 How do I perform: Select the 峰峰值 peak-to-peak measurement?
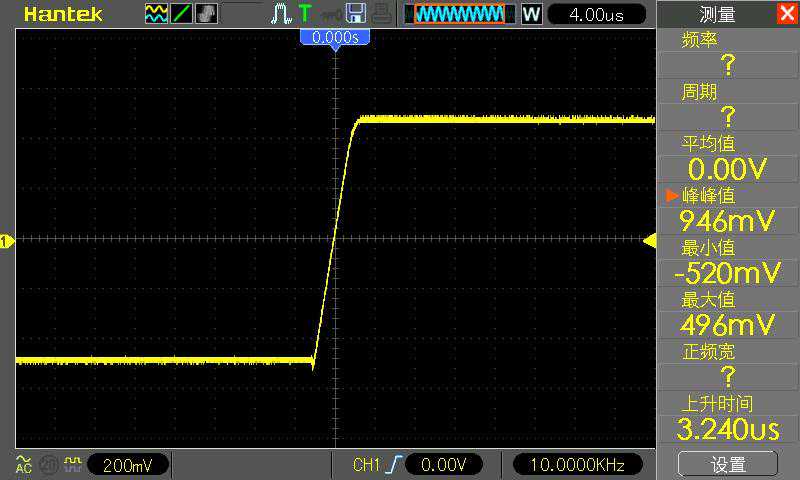pyautogui.click(x=727, y=208)
